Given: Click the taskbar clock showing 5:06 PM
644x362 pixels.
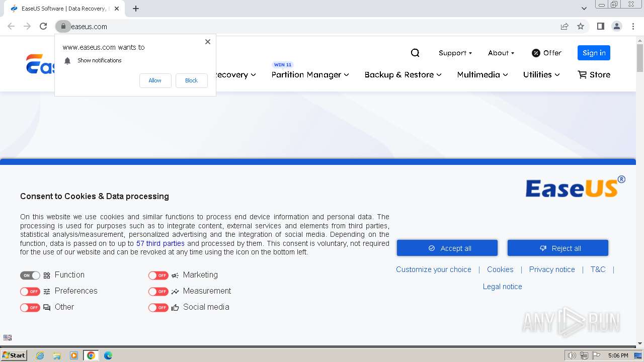Looking at the screenshot, I should click(618, 355).
